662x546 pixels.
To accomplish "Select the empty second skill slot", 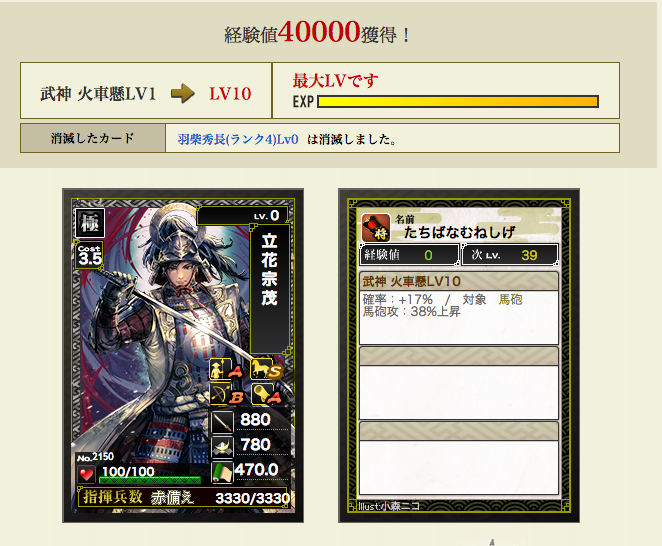I will point(459,383).
